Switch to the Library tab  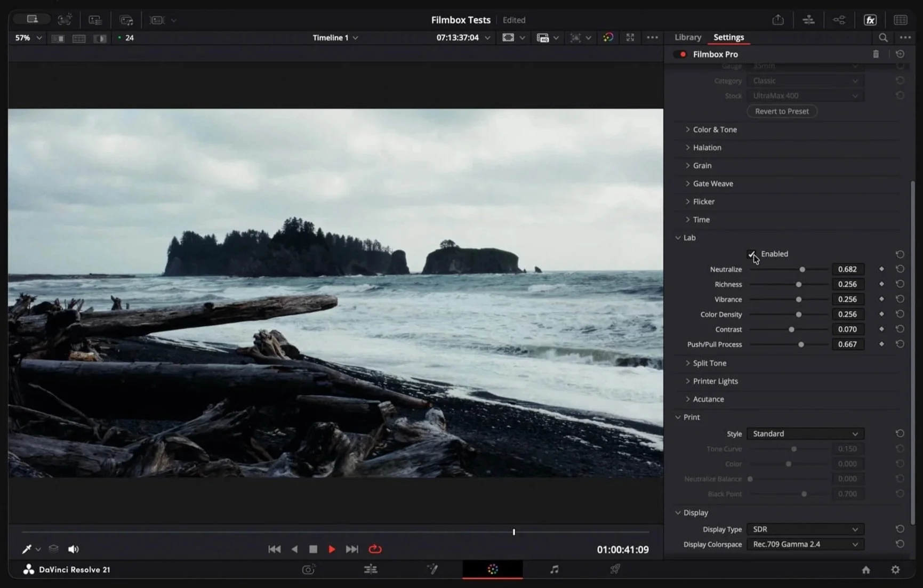tap(687, 37)
